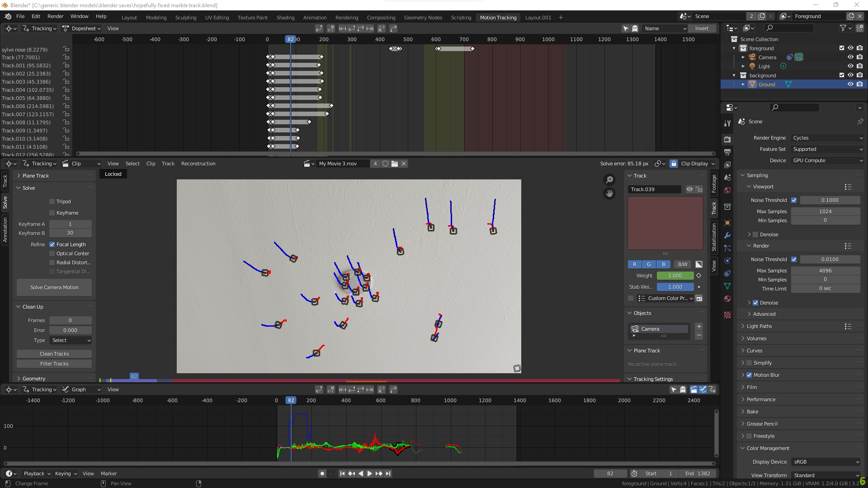Open the Texture properties checker icon
The width and height of the screenshot is (868, 488).
tap(727, 315)
